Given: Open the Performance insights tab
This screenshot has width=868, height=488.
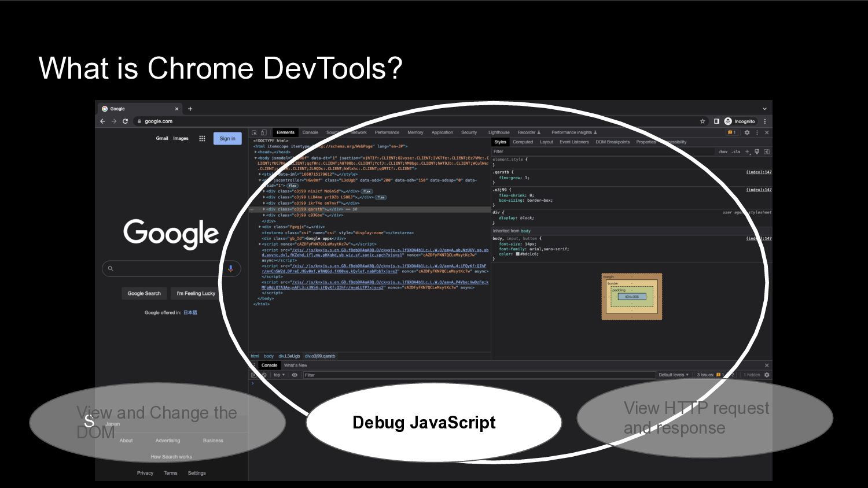Looking at the screenshot, I should coord(574,132).
